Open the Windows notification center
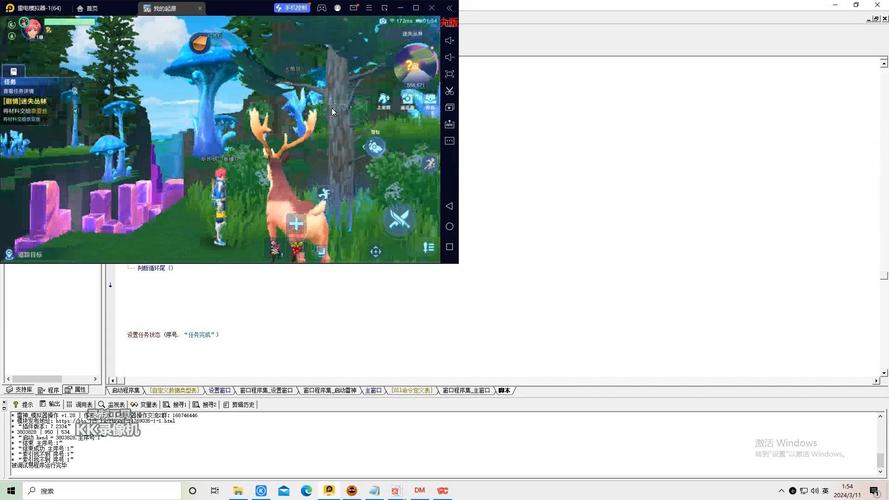Viewport: 889px width, 500px height. tap(875, 491)
